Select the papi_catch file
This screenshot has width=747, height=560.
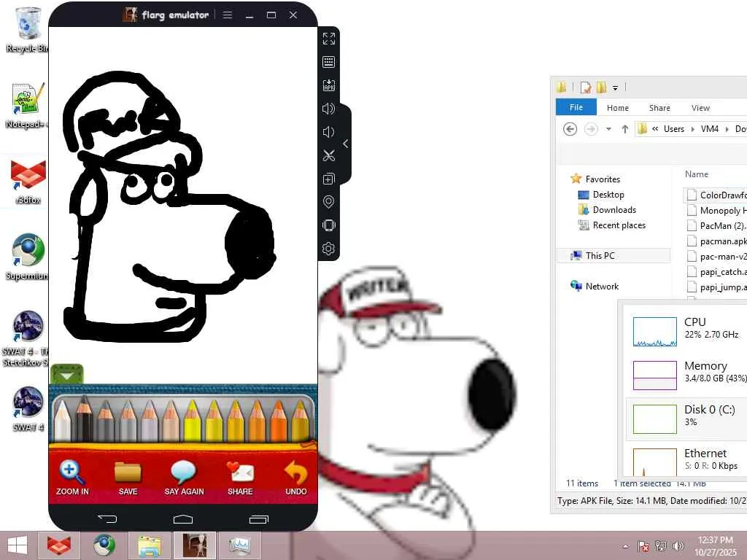tap(716, 272)
